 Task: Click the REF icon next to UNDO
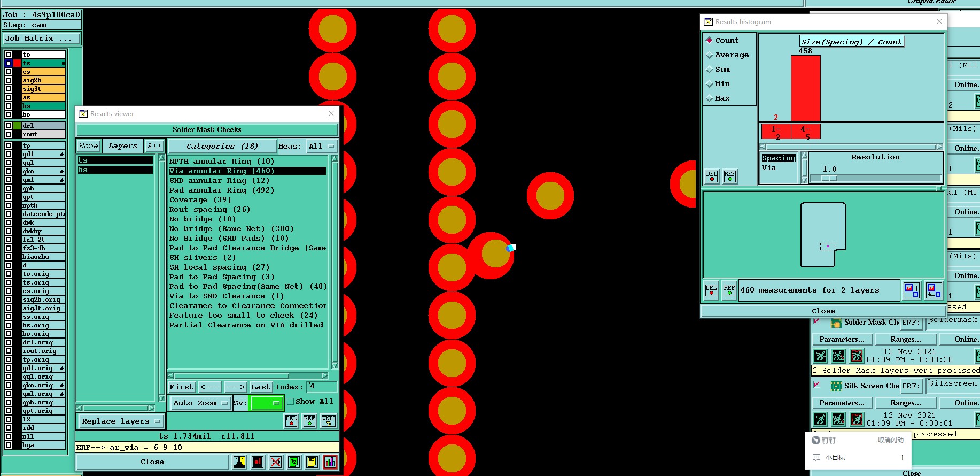309,421
